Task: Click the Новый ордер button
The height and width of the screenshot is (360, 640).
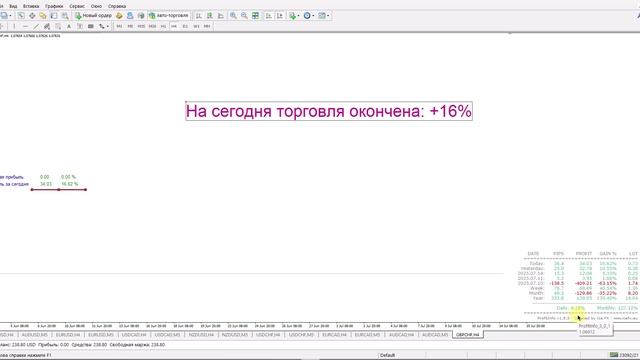Action: coord(93,16)
